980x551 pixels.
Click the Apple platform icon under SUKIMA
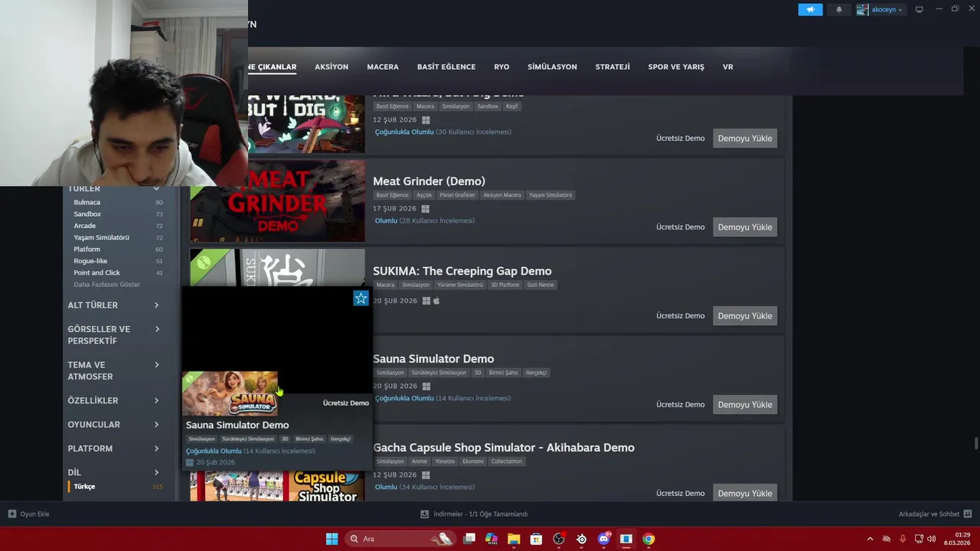(x=436, y=301)
